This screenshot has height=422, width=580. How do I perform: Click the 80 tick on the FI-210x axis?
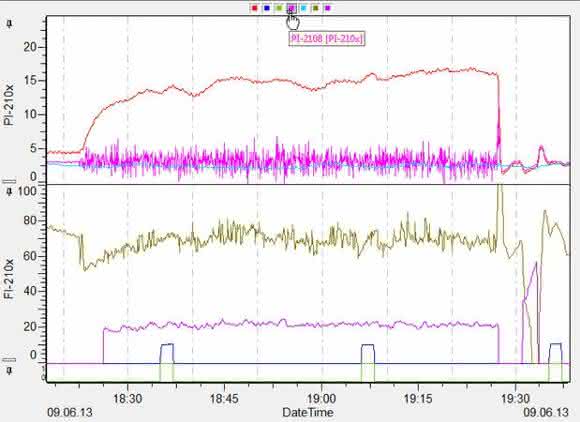click(30, 221)
